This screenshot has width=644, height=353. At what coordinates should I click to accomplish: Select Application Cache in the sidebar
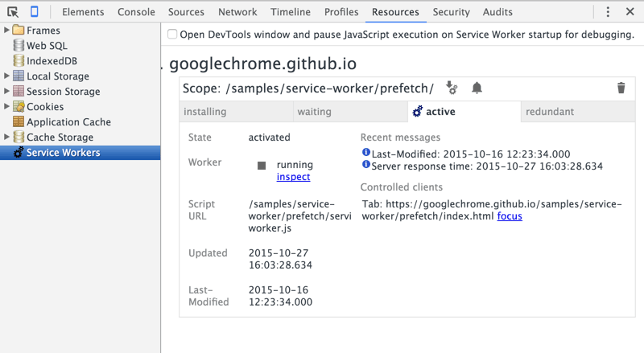80,121
